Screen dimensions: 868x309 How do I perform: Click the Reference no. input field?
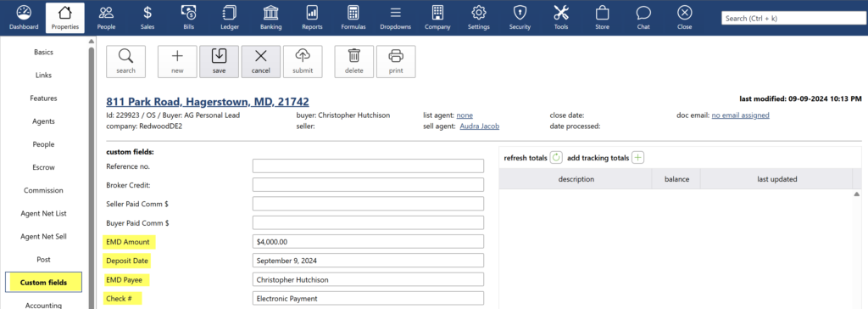[368, 166]
